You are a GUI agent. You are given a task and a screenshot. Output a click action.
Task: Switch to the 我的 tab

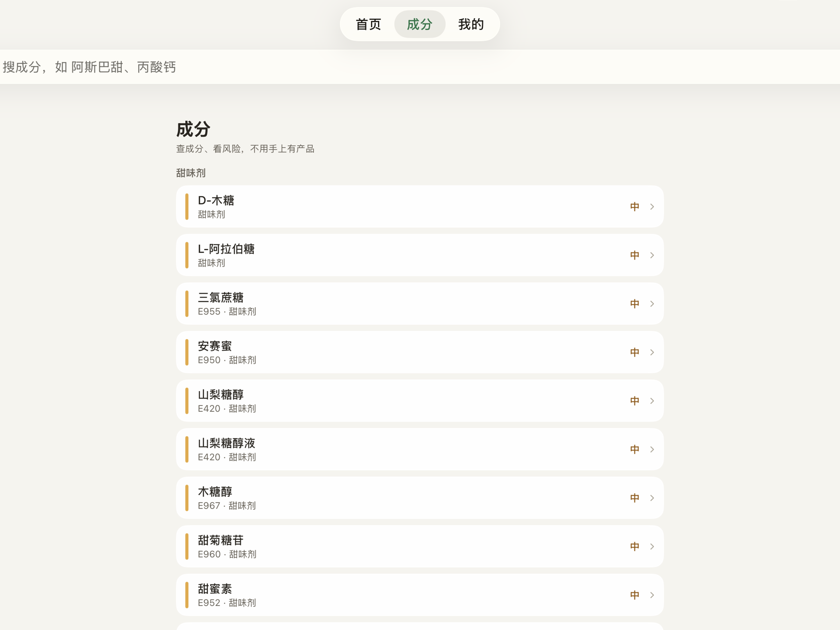(471, 24)
